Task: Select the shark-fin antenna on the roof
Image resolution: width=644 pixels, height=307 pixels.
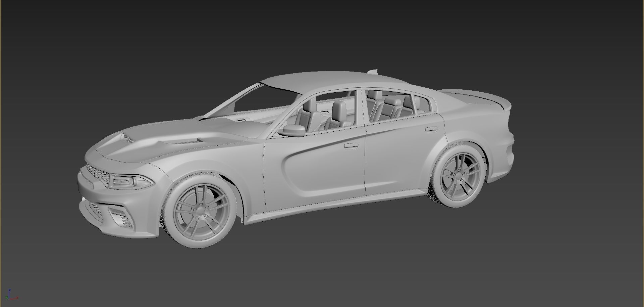Action: coord(372,71)
